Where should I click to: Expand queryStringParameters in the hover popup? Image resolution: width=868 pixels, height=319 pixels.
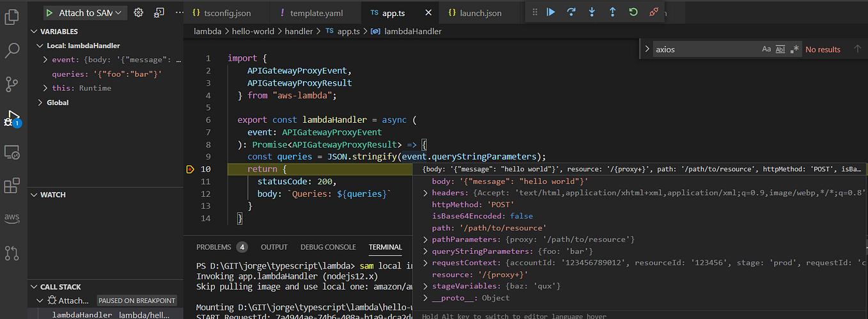click(426, 251)
